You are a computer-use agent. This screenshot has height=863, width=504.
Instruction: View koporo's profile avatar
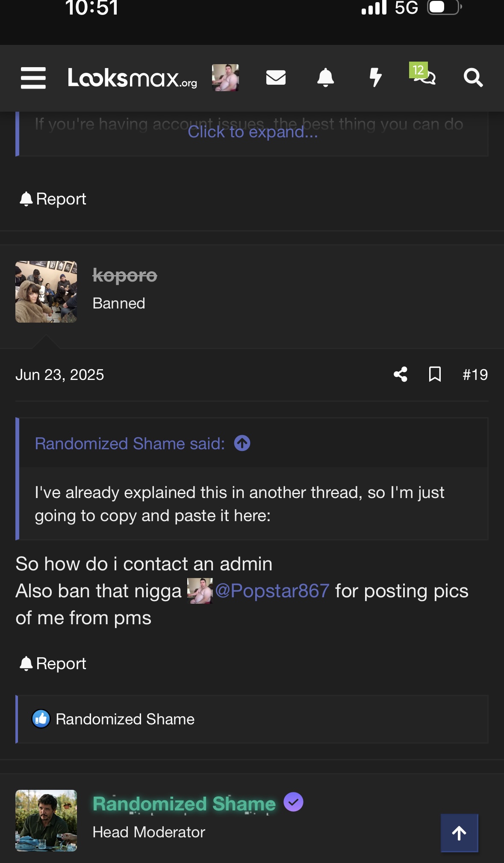click(x=46, y=292)
